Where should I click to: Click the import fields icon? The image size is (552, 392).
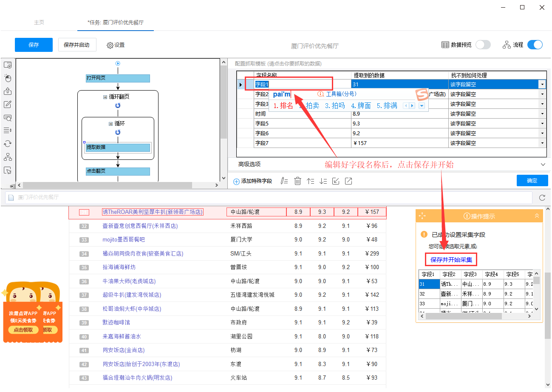336,181
